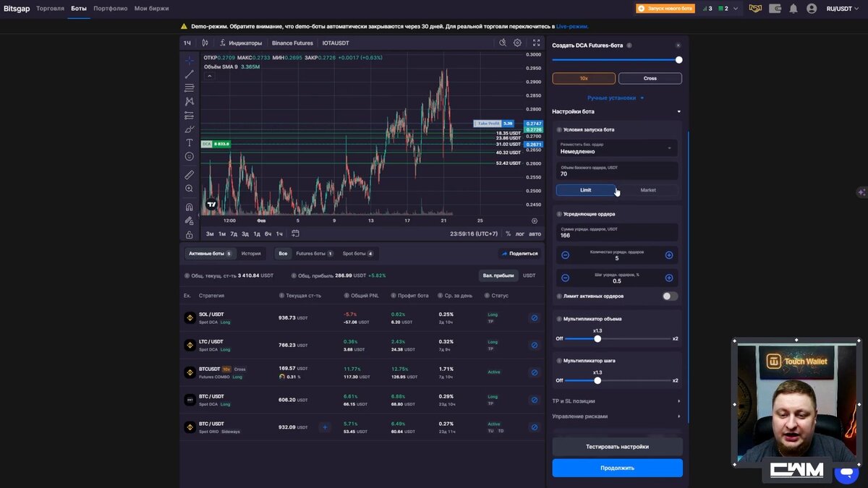The image size is (868, 488).
Task: Show profit in USDT
Action: click(529, 275)
